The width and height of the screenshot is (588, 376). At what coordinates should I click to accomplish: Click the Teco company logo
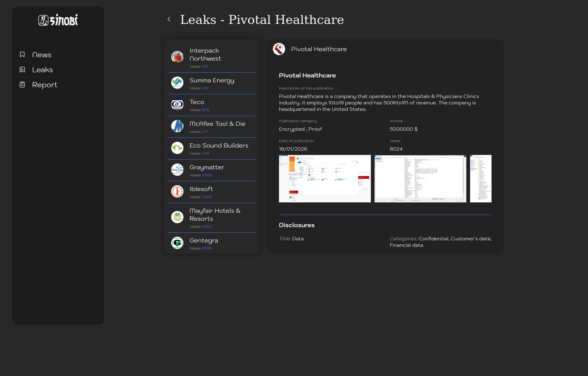(x=177, y=104)
